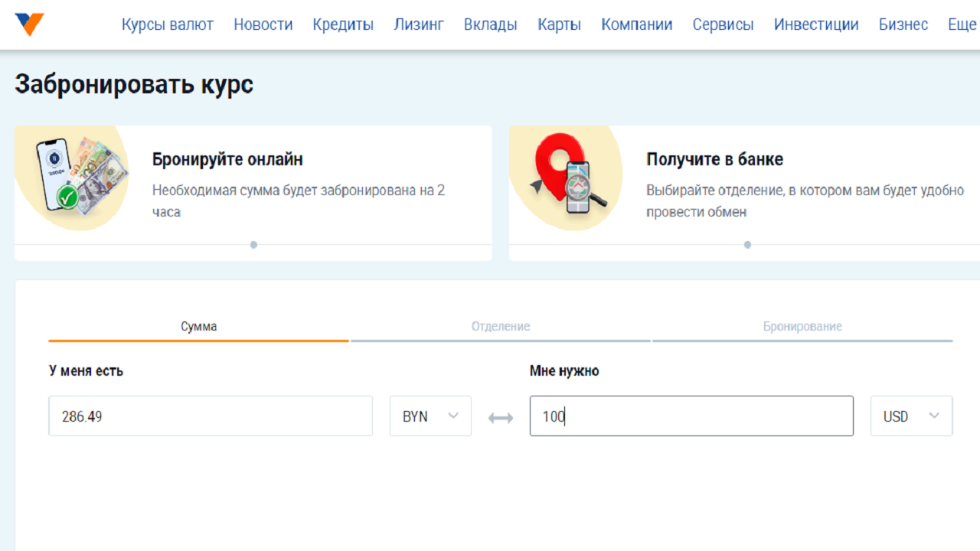Click the carousel dot under Бронируйте онлайн
The height and width of the screenshot is (551, 980).
coord(253,245)
